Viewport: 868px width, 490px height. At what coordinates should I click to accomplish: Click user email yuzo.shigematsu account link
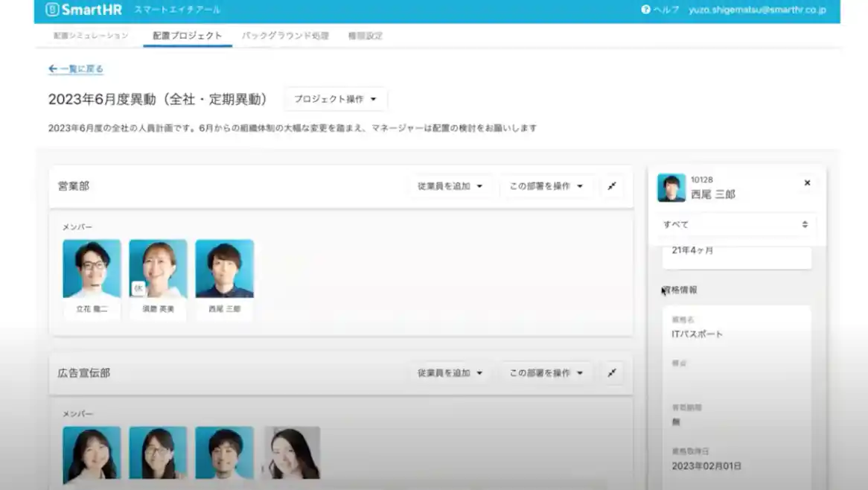757,10
